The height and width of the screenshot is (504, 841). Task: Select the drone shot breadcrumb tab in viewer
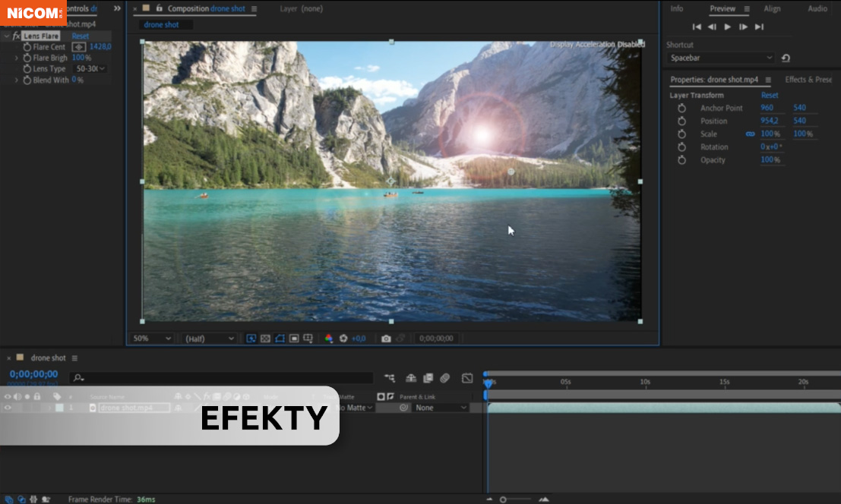161,24
